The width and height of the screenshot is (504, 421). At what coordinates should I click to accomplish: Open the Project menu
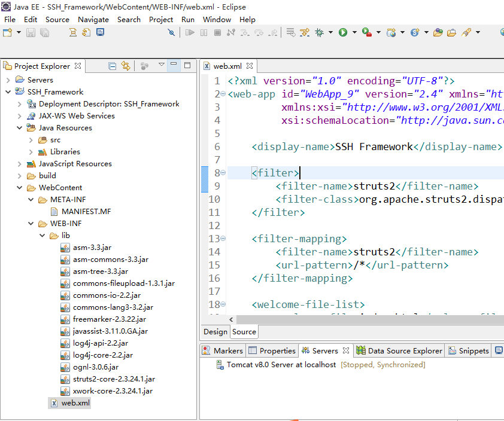[x=161, y=20]
